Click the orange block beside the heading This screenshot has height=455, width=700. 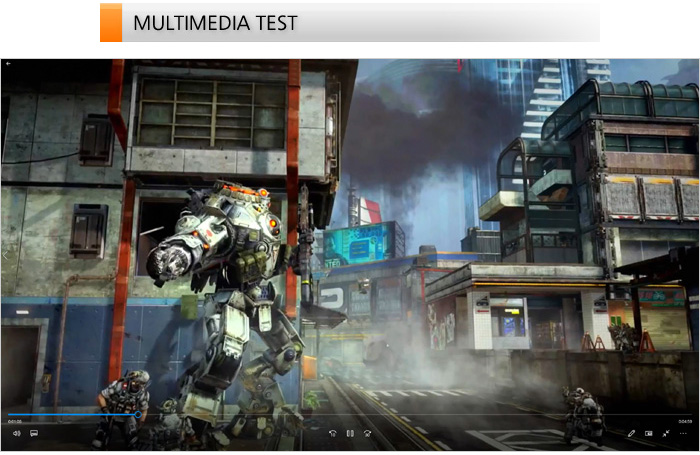pos(110,23)
